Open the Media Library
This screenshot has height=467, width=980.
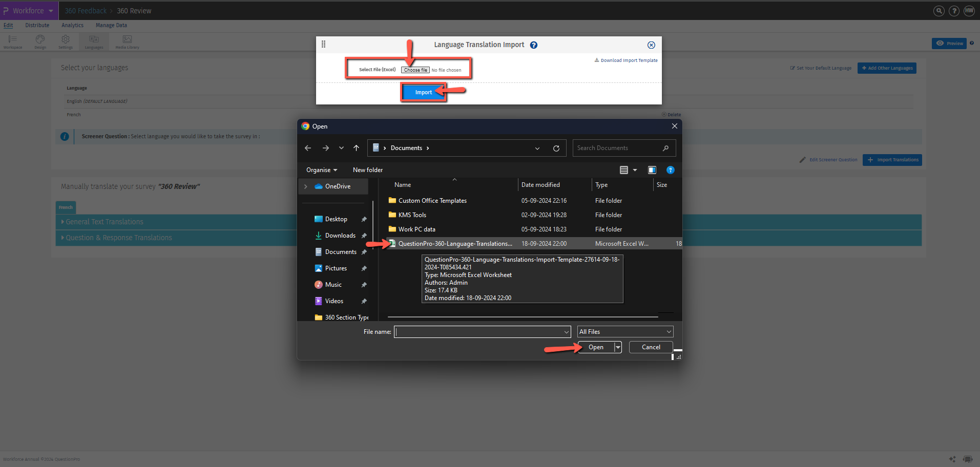pyautogui.click(x=127, y=41)
